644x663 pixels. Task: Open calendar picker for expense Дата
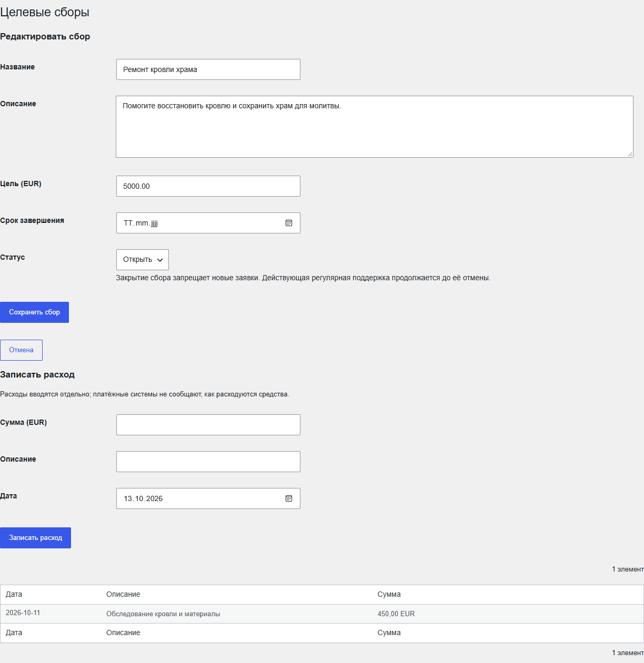point(289,498)
